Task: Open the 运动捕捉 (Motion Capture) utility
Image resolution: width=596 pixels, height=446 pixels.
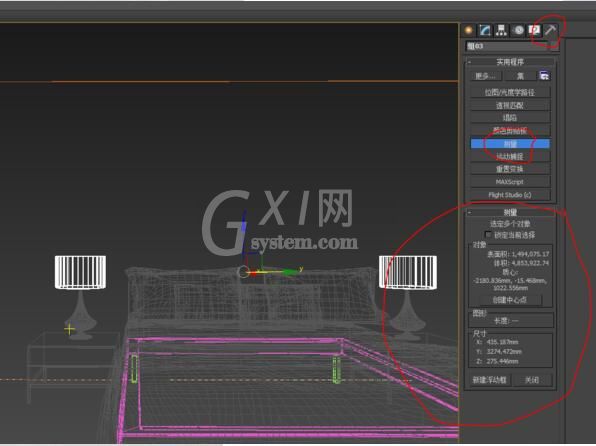Action: (x=510, y=156)
